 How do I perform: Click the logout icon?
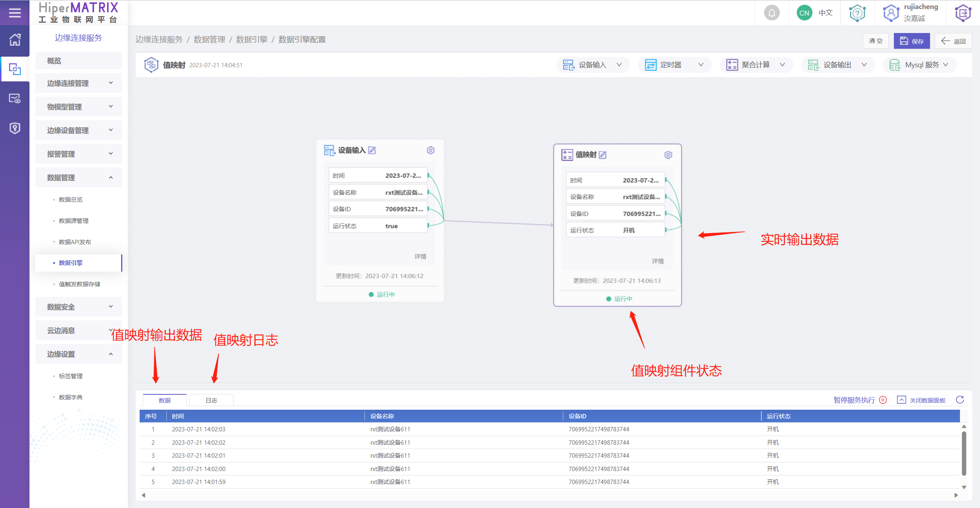pos(963,13)
